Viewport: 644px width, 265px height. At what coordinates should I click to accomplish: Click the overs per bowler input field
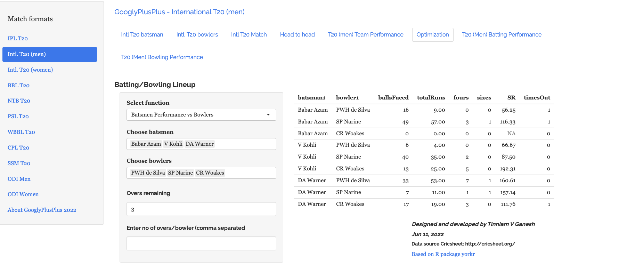[201, 243]
